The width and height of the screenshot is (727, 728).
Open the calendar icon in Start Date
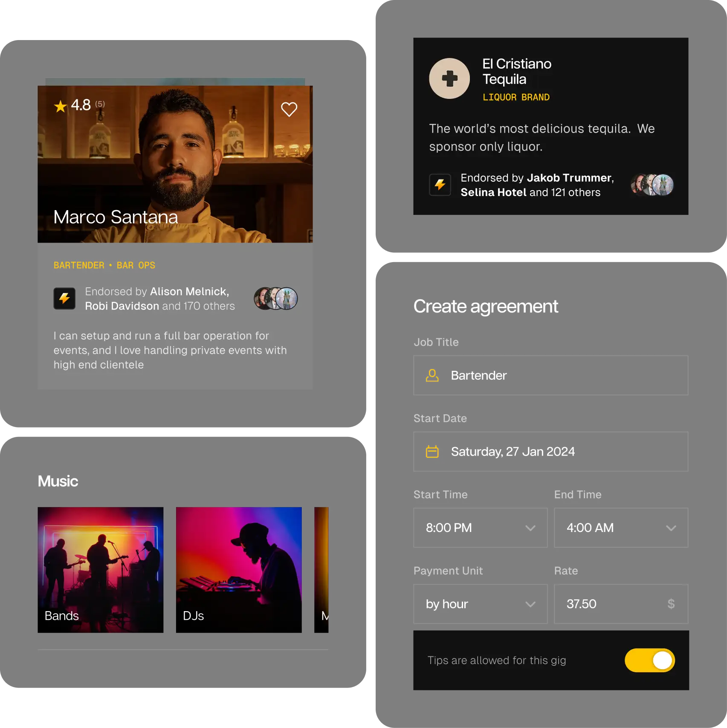pos(432,451)
